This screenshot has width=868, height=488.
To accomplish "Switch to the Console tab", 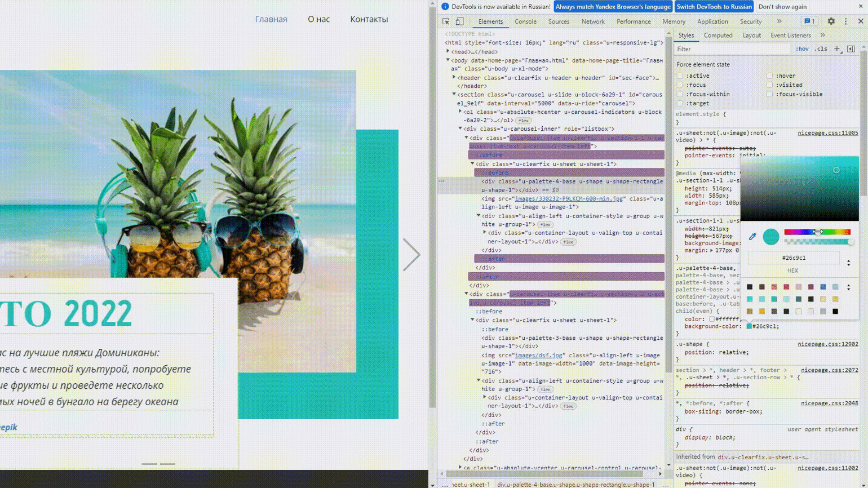I will (525, 21).
